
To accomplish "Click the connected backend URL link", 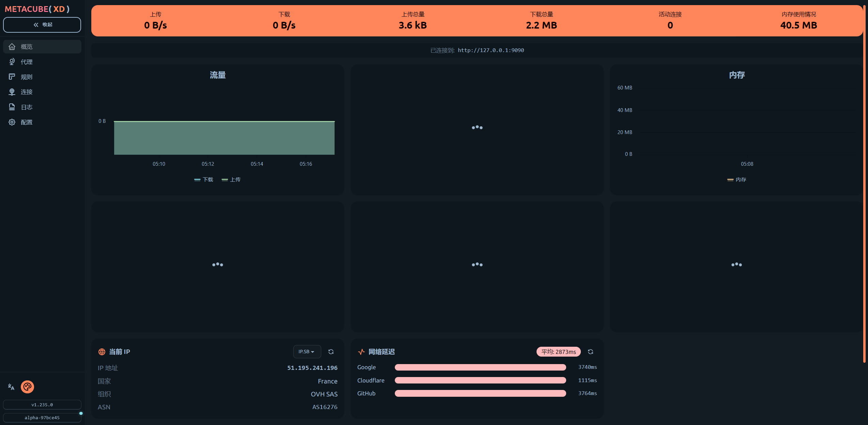I will (491, 50).
